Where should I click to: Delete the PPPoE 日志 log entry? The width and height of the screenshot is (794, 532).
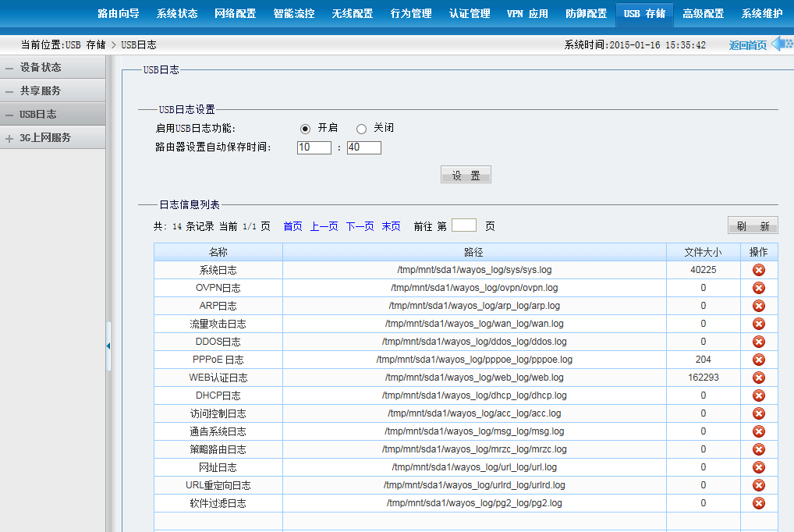pos(758,360)
